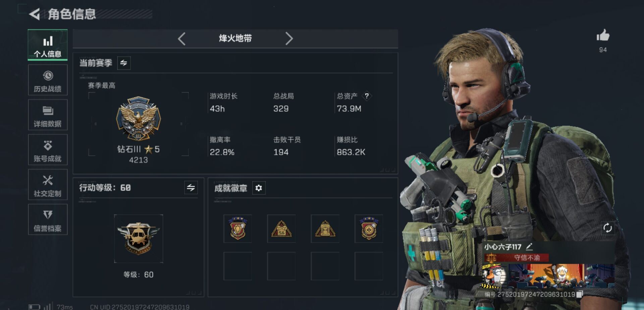Edit nickname 小心六子117 with pencil icon
644x310 pixels.
click(529, 247)
